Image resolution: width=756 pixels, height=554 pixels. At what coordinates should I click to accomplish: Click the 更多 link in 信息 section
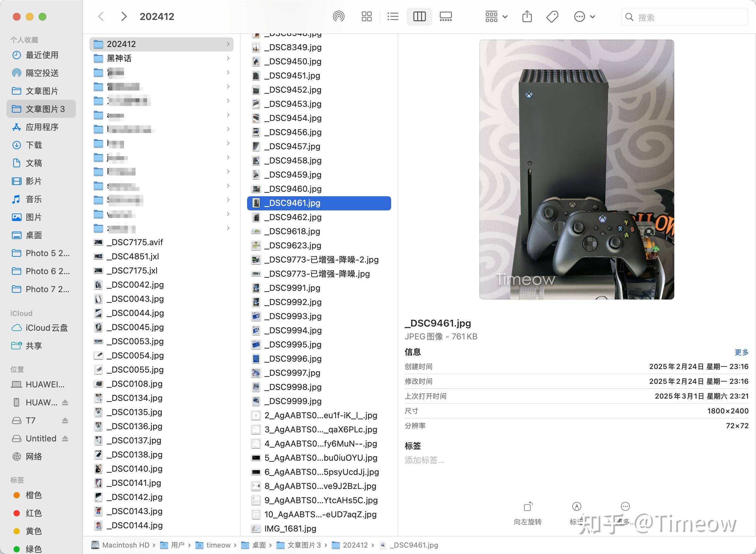click(x=742, y=352)
